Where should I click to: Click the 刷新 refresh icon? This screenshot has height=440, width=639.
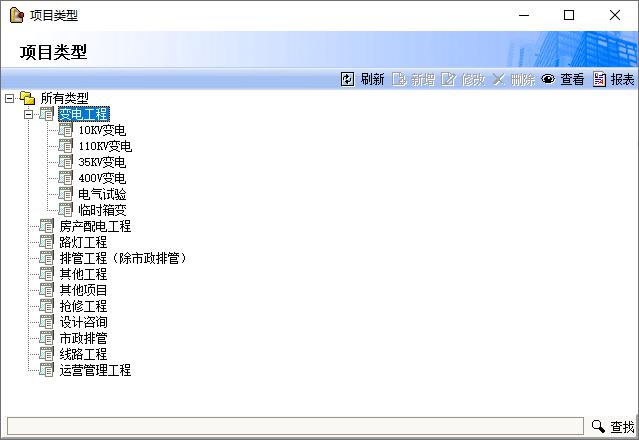(x=348, y=79)
